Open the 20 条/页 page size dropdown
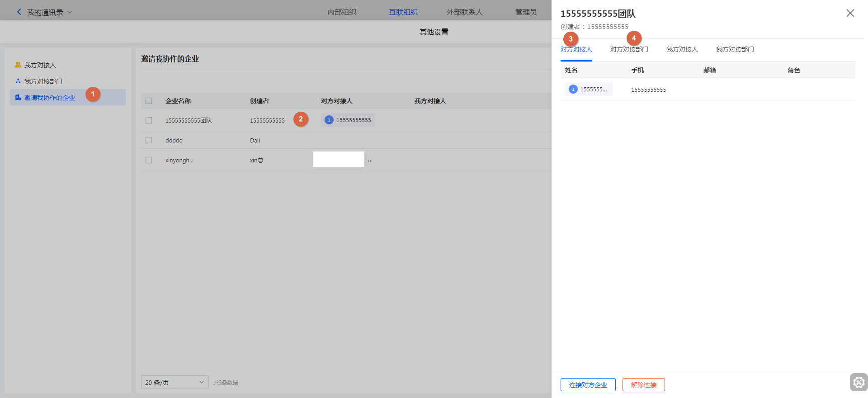The width and height of the screenshot is (868, 398). pos(175,382)
